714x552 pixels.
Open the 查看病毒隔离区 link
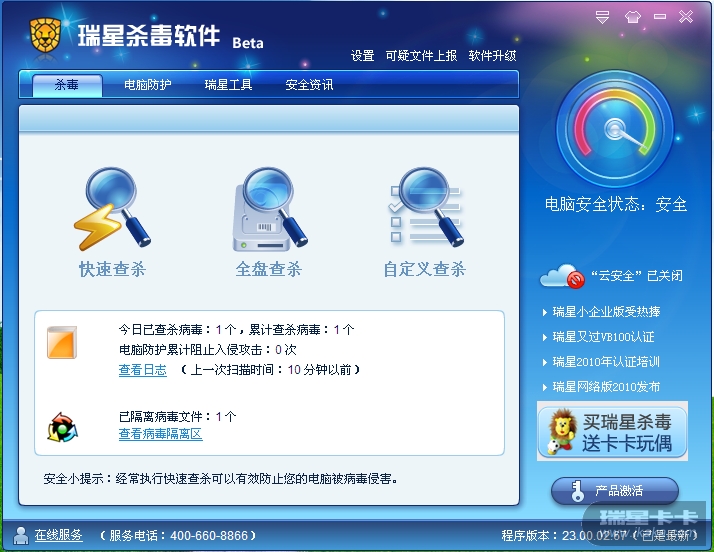pyautogui.click(x=160, y=434)
